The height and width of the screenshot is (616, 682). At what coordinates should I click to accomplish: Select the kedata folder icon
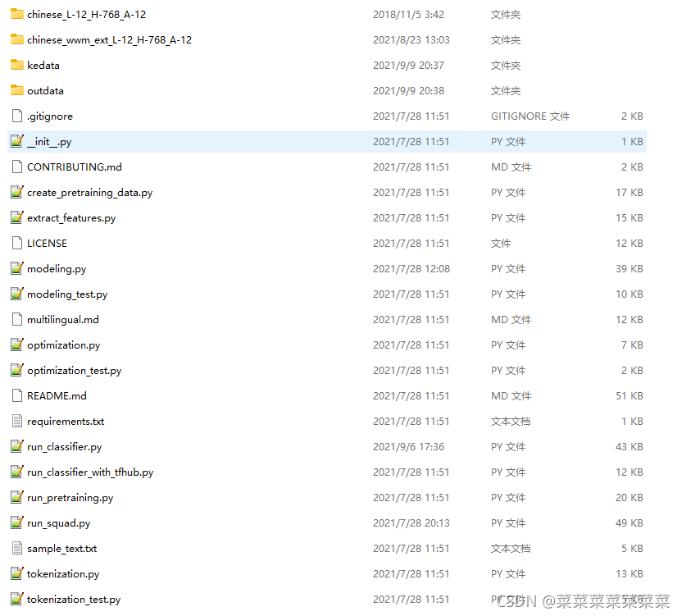point(17,66)
